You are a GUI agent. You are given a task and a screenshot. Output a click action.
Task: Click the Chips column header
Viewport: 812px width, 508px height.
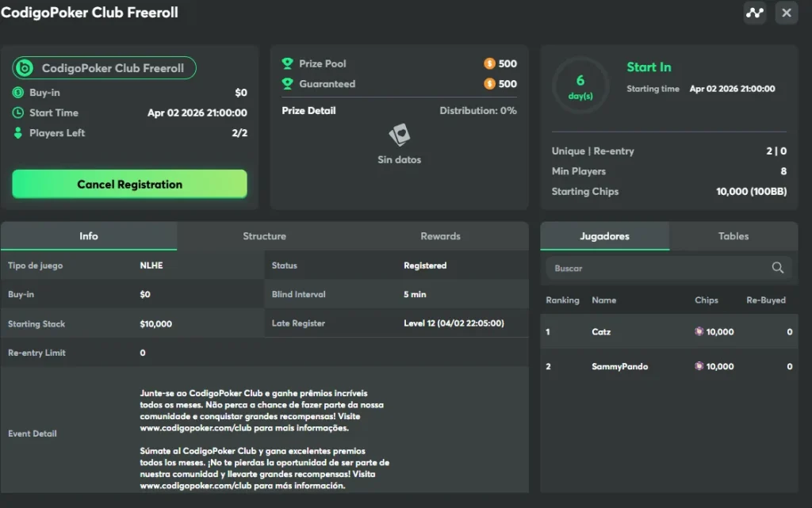(707, 300)
